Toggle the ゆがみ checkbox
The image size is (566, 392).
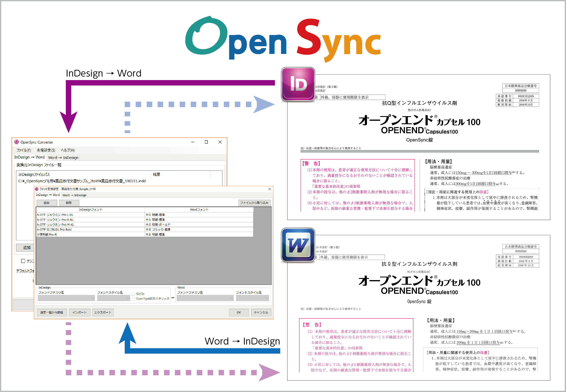[x=133, y=294]
